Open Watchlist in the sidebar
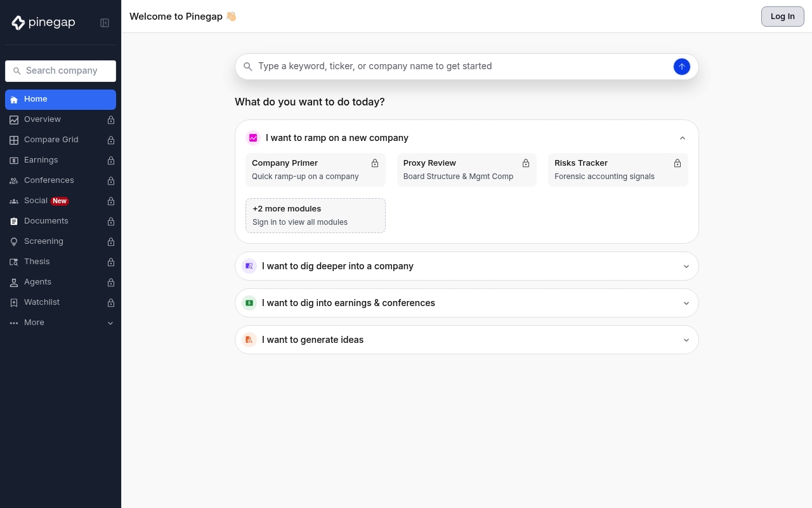The width and height of the screenshot is (812, 508). pos(60,303)
